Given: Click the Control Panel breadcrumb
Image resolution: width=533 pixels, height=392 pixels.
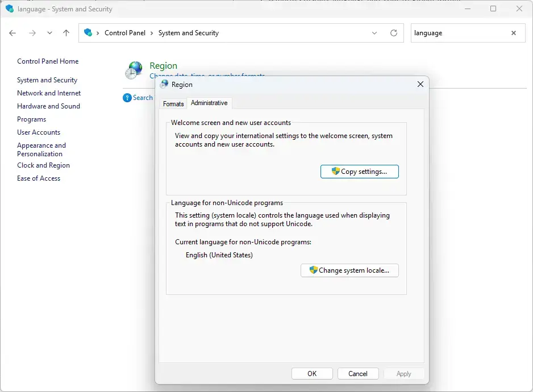Looking at the screenshot, I should (125, 33).
